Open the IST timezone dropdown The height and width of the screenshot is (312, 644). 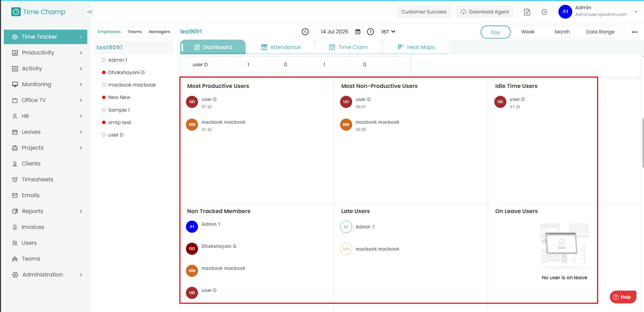[388, 32]
